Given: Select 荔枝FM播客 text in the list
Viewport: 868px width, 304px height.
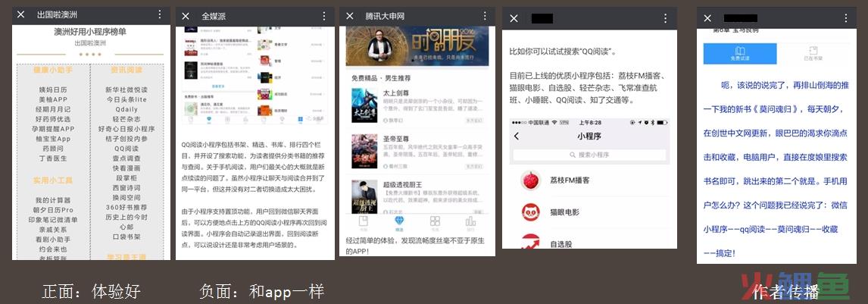Looking at the screenshot, I should (x=570, y=180).
